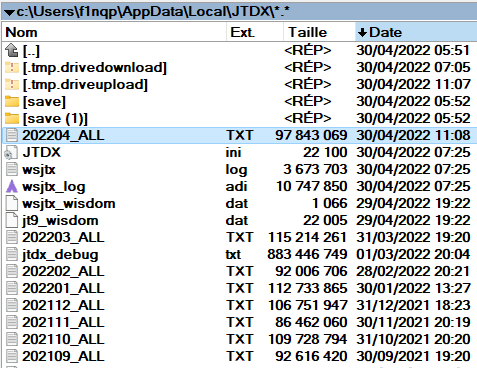Click the 202110_ALL text file icon
Image resolution: width=477 pixels, height=368 pixels.
[12, 339]
